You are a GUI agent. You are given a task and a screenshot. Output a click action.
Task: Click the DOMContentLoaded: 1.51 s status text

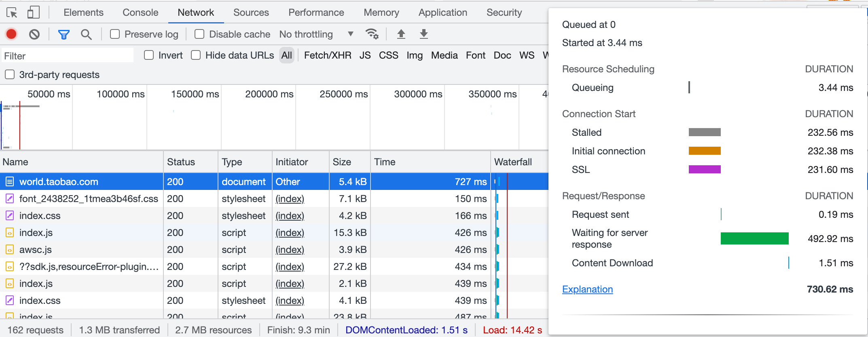(406, 330)
